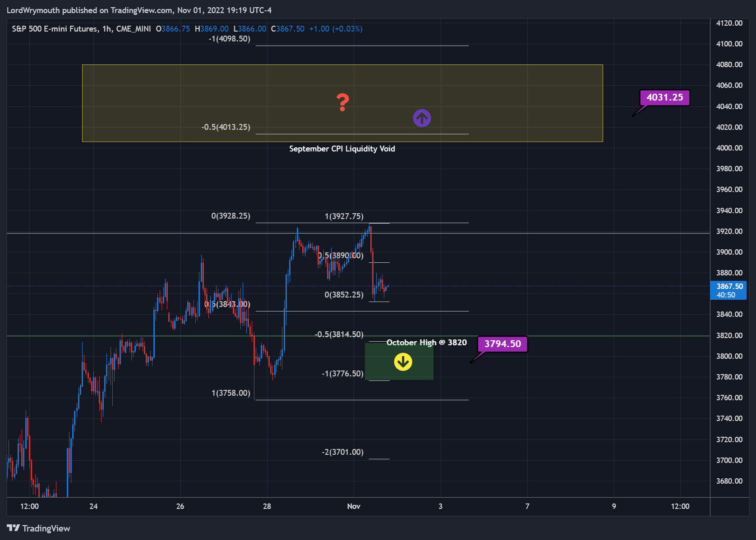Click the 3680.00 price axis value
The image size is (756, 540).
[729, 481]
